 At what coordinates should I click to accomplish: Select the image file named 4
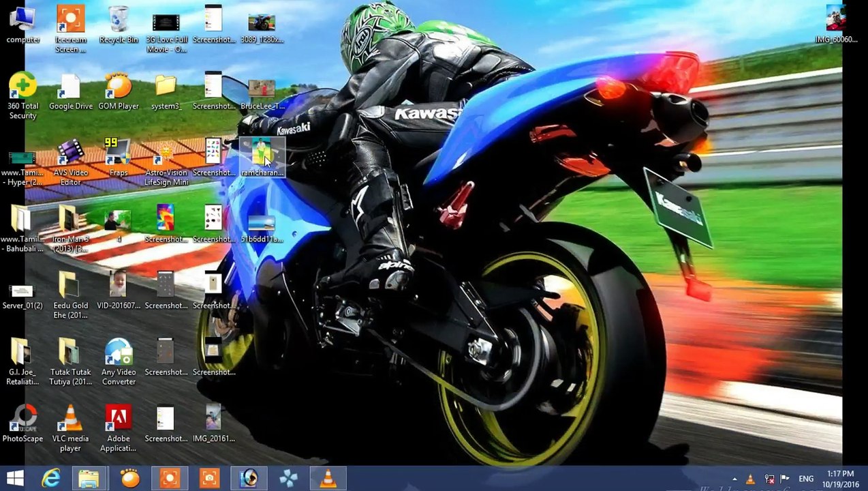(x=119, y=226)
